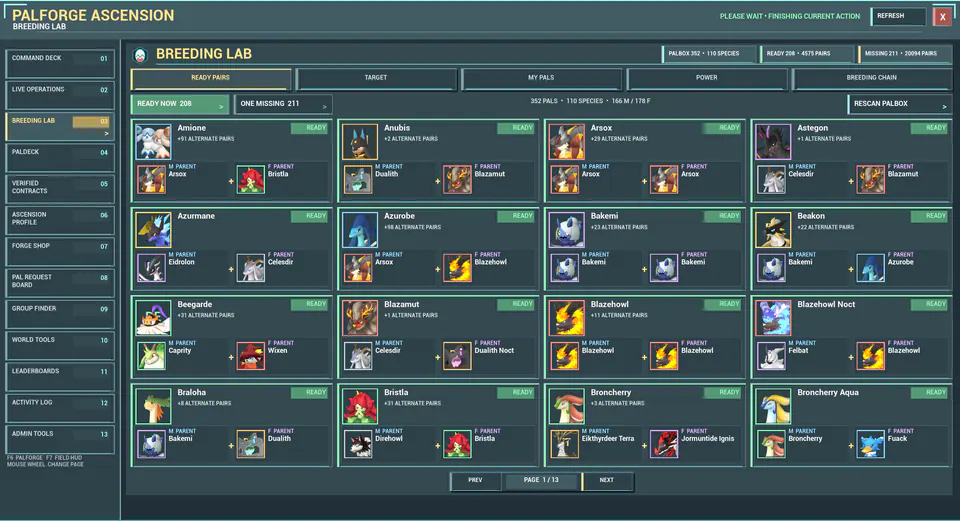Click Eidrolon parent icon in Azurmane card
The image size is (960, 521).
pyautogui.click(x=151, y=268)
